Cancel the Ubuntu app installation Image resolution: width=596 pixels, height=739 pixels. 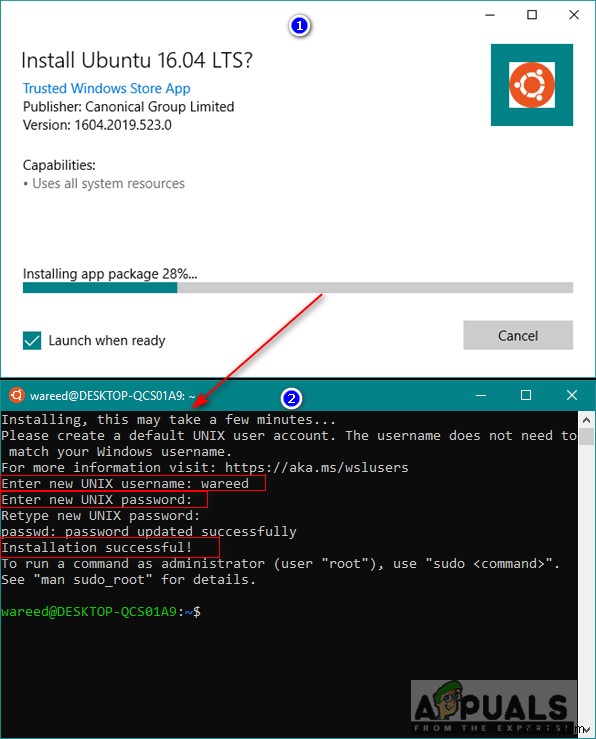[x=518, y=336]
